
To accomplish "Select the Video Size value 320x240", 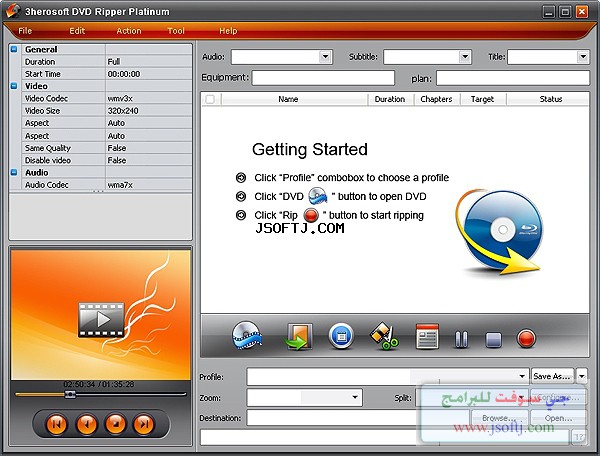I will pos(148,111).
